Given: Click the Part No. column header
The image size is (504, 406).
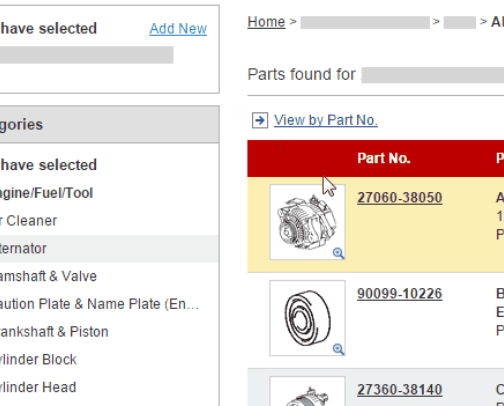Looking at the screenshot, I should (x=384, y=158).
